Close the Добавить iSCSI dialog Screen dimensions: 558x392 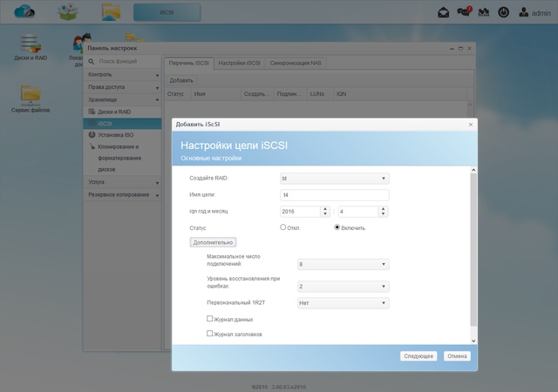(471, 125)
